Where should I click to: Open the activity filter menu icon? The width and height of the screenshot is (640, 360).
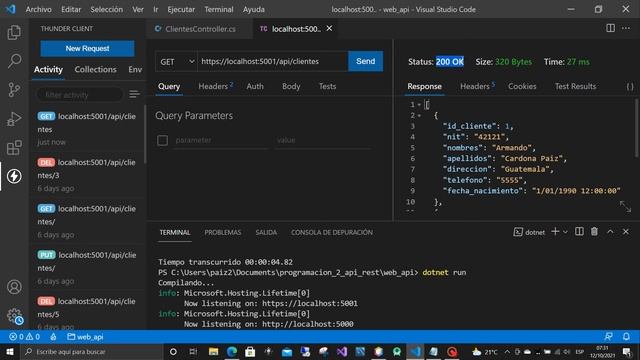tap(134, 94)
